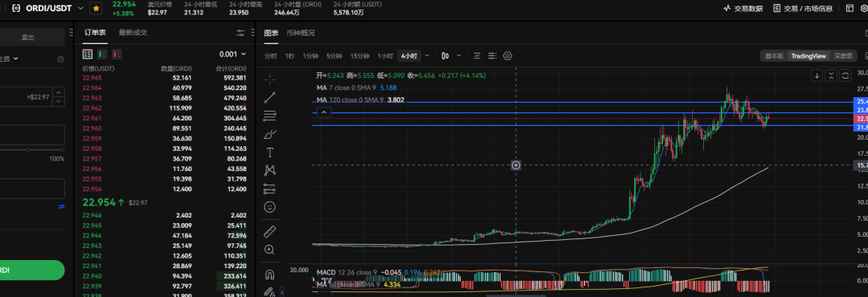
Task: Open the indicators icon in chart toolbar
Action: point(477,56)
